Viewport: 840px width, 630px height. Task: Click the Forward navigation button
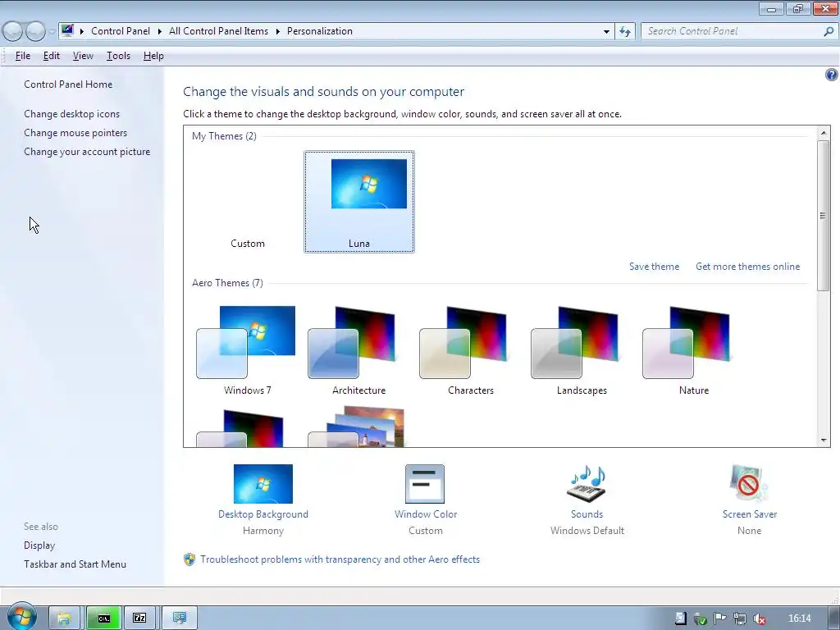tap(35, 31)
